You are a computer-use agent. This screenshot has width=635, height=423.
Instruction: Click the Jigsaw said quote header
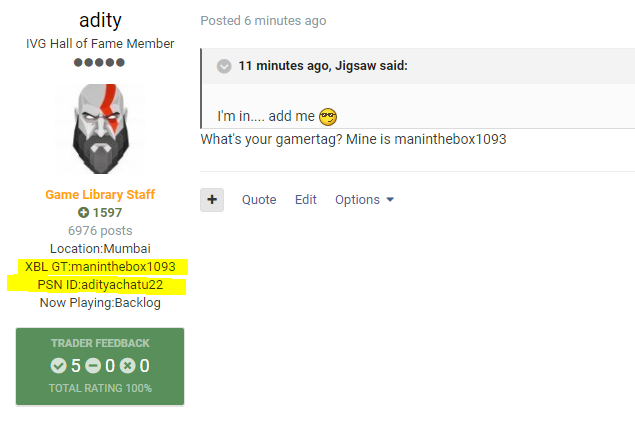click(x=323, y=66)
